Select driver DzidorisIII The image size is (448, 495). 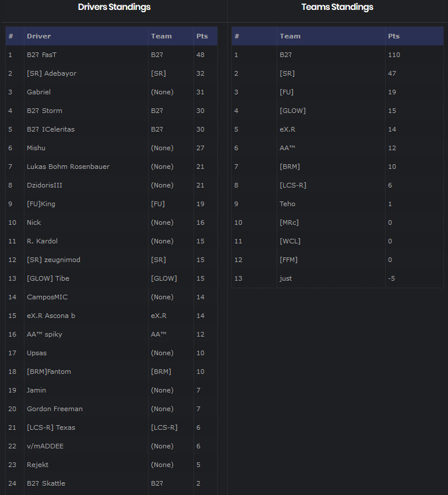(44, 185)
